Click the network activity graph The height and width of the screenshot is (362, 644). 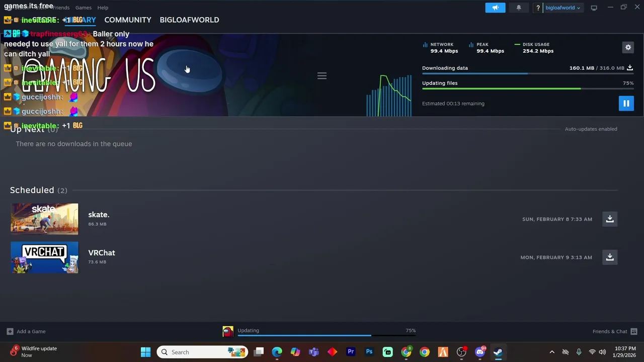389,96
